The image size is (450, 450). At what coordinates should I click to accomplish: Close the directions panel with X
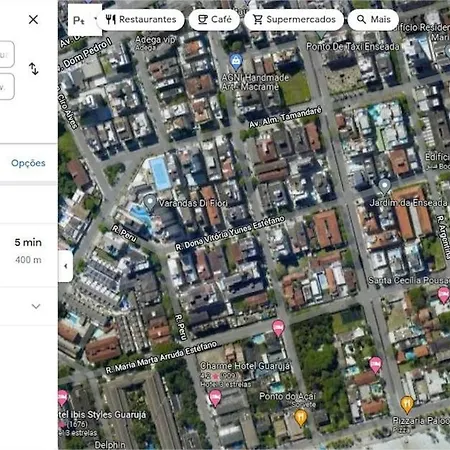(33, 20)
